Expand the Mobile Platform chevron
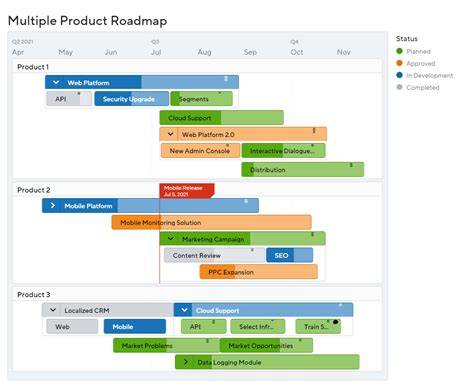474x392 pixels. click(x=53, y=206)
